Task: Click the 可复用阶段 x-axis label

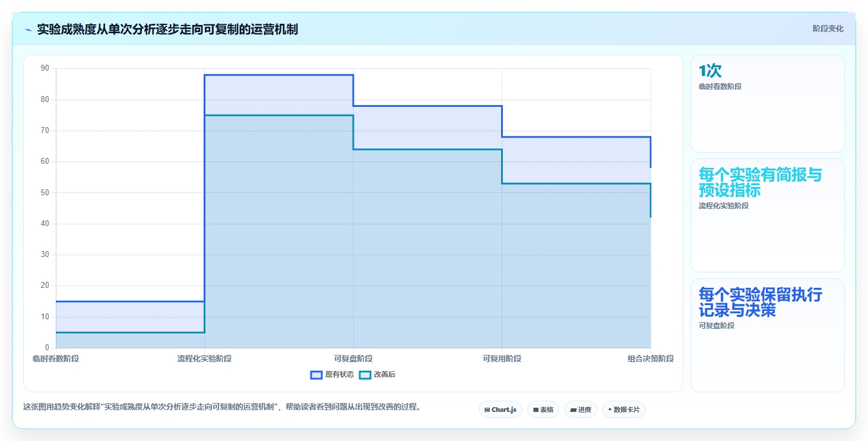Action: (x=502, y=358)
